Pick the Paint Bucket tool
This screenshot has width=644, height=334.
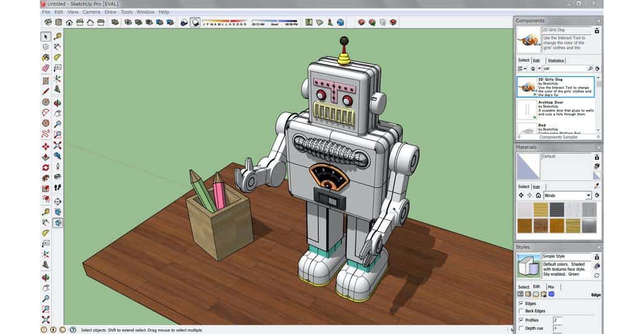(x=46, y=58)
